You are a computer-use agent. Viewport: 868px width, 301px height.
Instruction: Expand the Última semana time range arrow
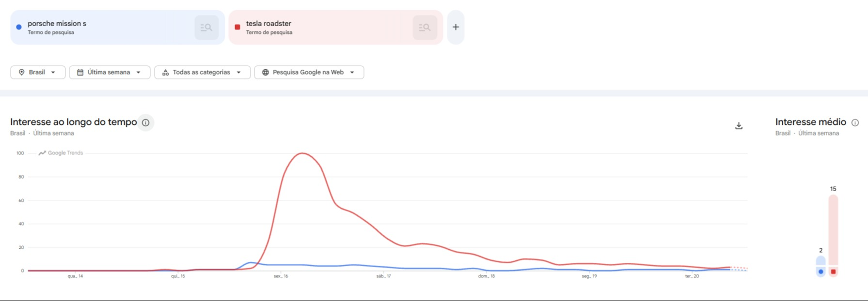(x=139, y=73)
